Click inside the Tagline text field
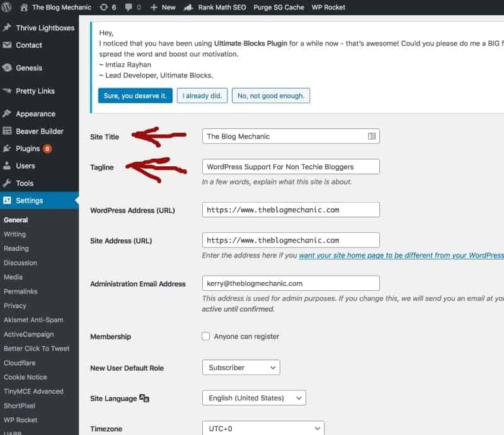The width and height of the screenshot is (504, 435). pyautogui.click(x=290, y=167)
